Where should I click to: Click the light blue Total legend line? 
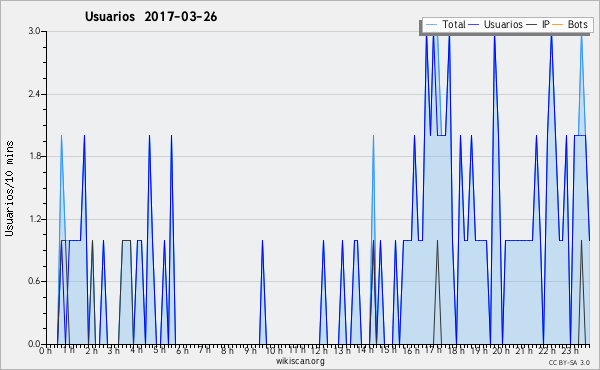click(431, 25)
